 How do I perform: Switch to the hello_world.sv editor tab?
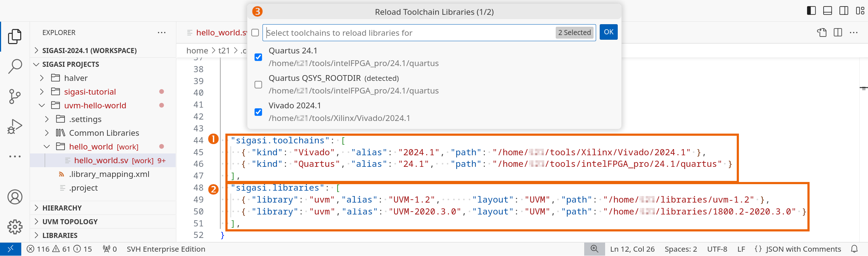click(x=216, y=32)
